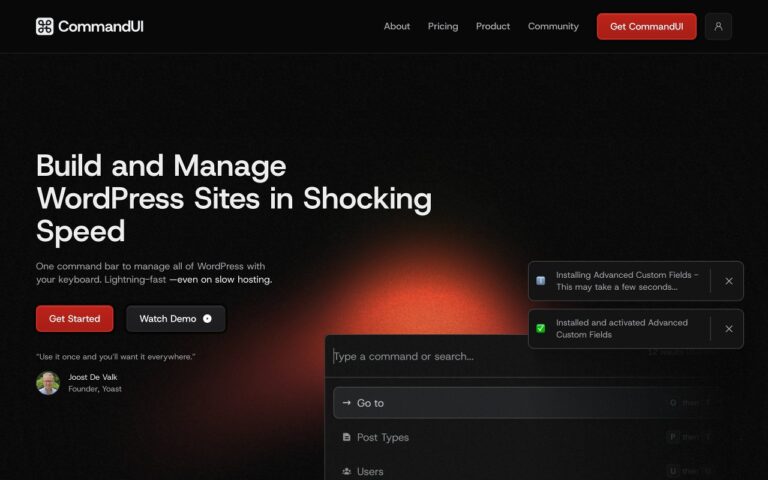Open the user account icon button

point(718,27)
